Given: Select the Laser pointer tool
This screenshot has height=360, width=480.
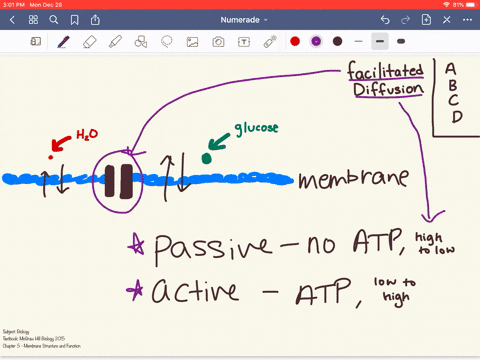Looking at the screenshot, I should [x=270, y=42].
